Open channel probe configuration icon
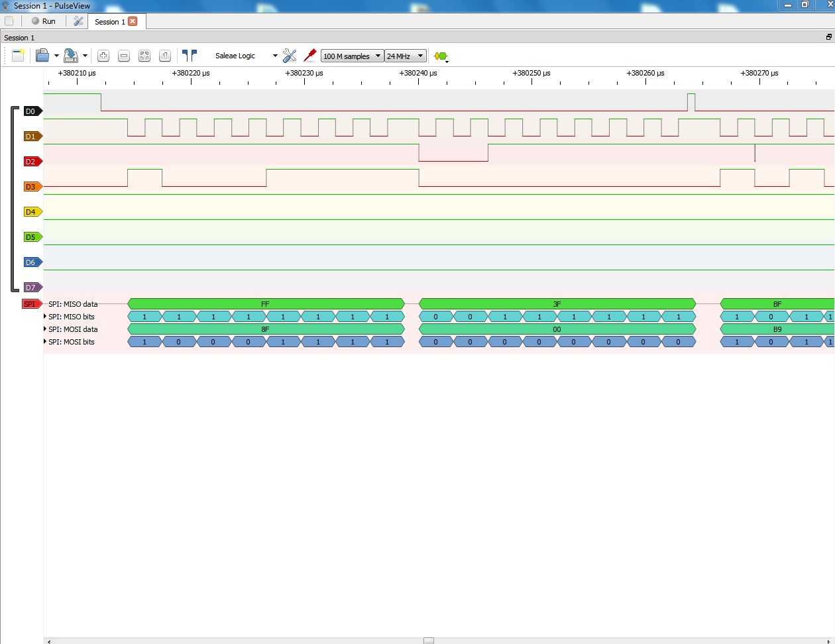Screen dimensions: 835x644 [309, 56]
